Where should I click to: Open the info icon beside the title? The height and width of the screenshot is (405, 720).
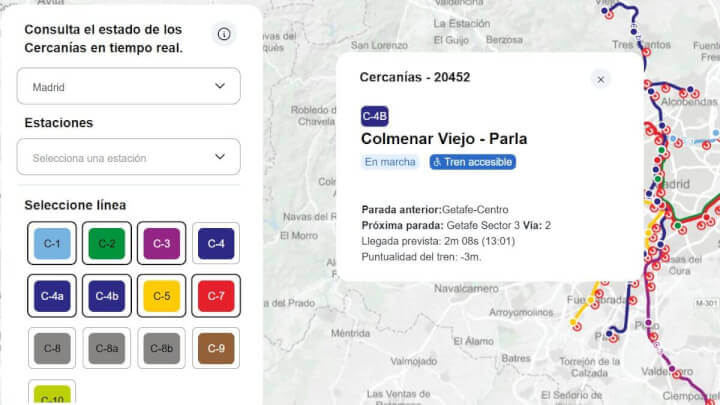tap(224, 34)
